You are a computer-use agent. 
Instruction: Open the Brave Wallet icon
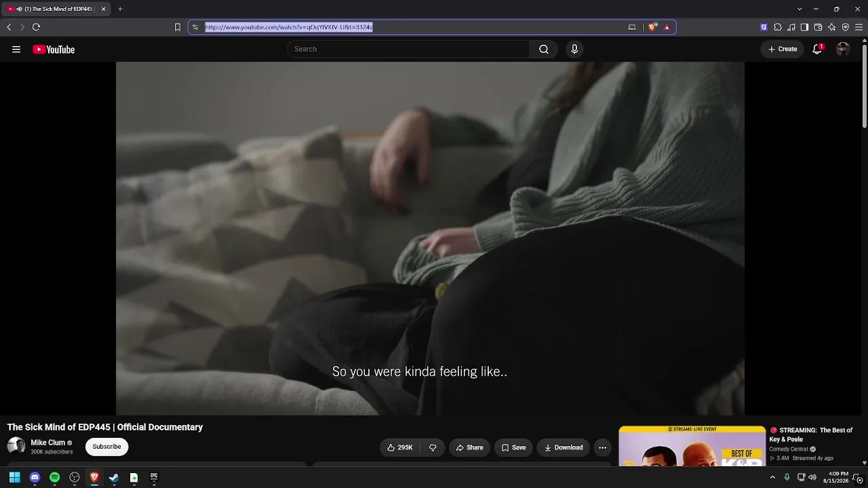818,27
